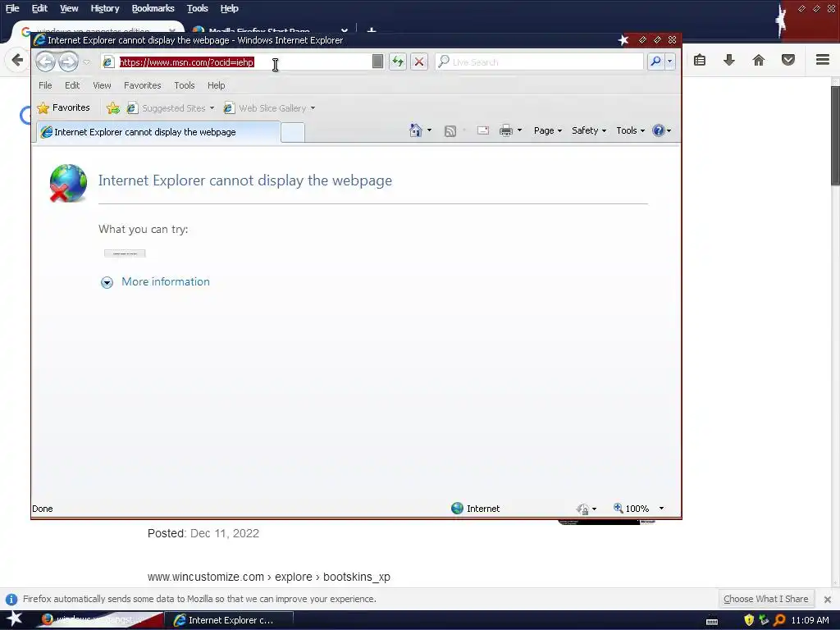The height and width of the screenshot is (630, 840).
Task: Click the small button under 'What you can try'
Action: 125,253
